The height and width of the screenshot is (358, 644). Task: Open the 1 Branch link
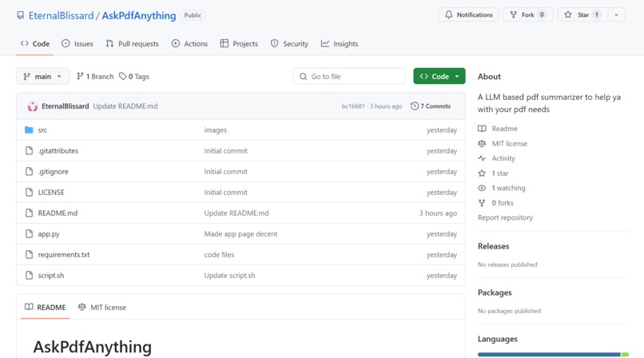click(95, 77)
